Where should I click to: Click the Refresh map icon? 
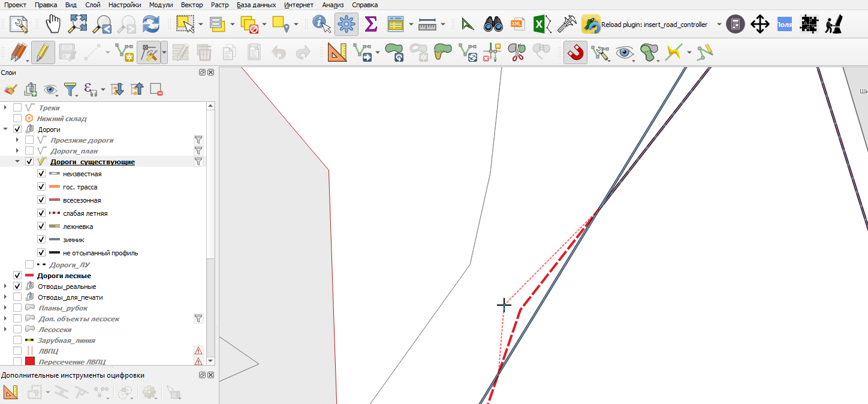(151, 25)
